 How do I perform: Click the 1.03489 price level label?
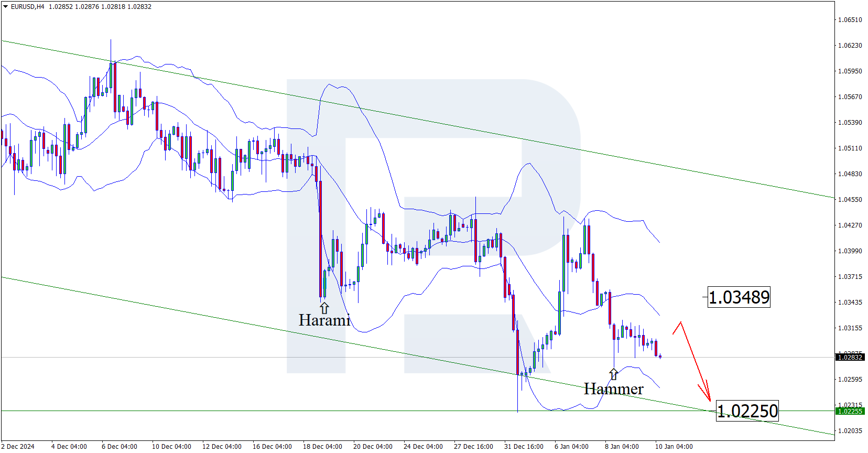point(739,297)
